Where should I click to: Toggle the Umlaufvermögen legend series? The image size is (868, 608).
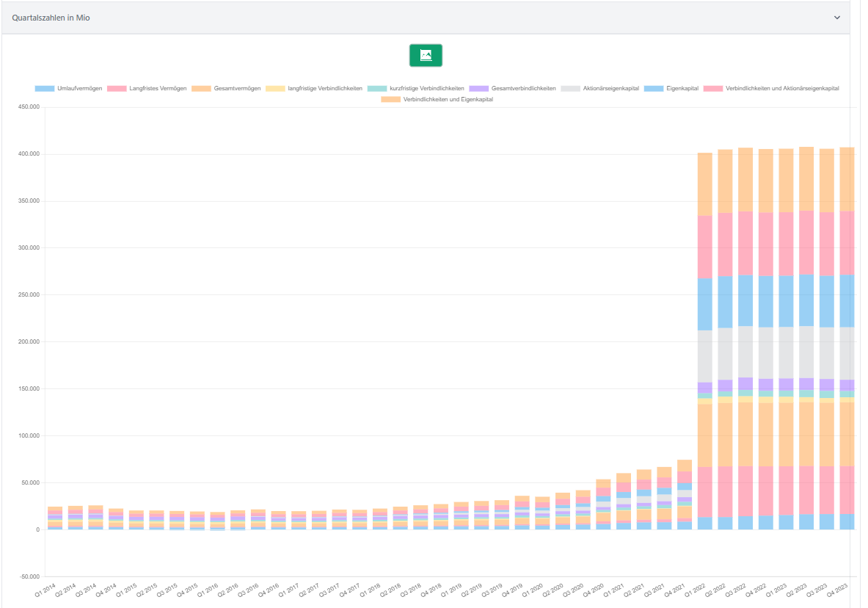[69, 89]
